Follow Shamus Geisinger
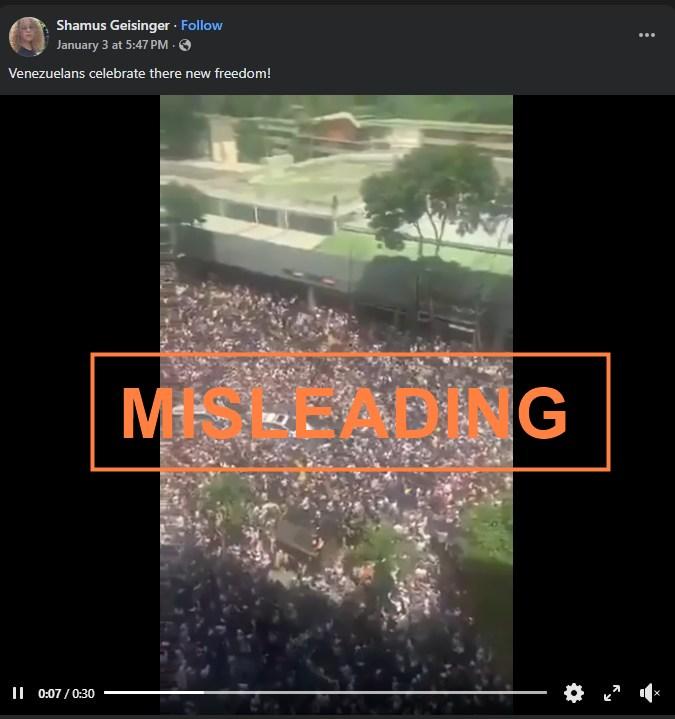 click(x=201, y=25)
